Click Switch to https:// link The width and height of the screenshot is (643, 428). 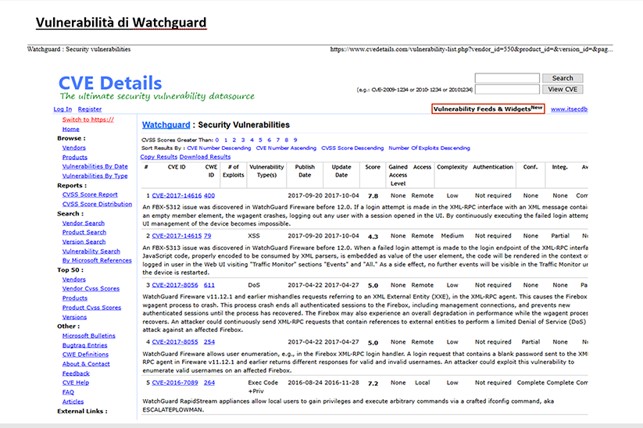(88, 119)
